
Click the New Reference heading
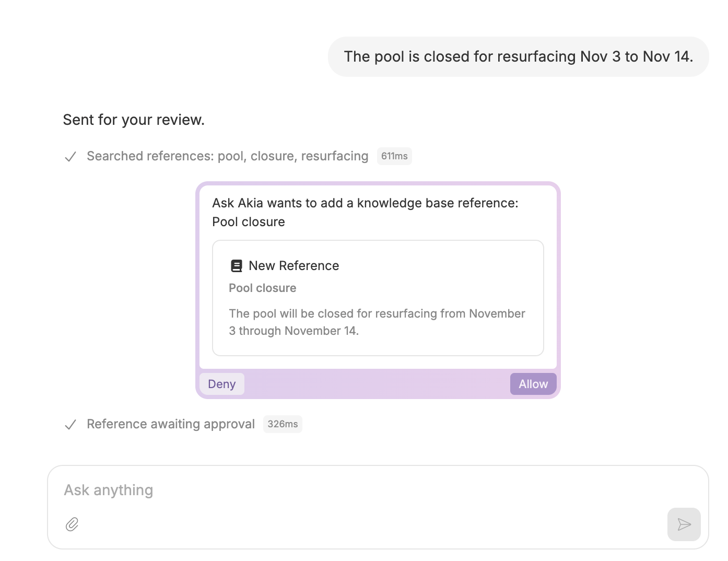click(293, 266)
